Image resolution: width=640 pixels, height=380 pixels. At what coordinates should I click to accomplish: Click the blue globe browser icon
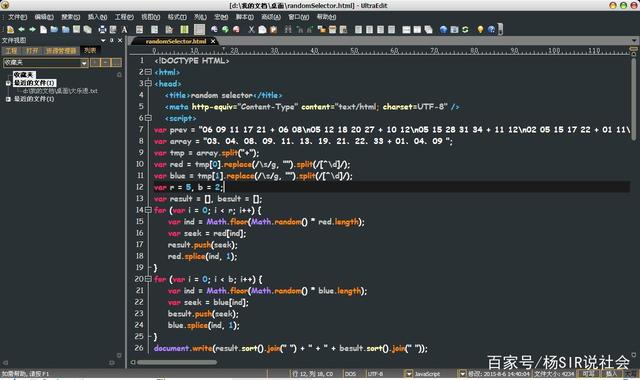click(x=443, y=29)
